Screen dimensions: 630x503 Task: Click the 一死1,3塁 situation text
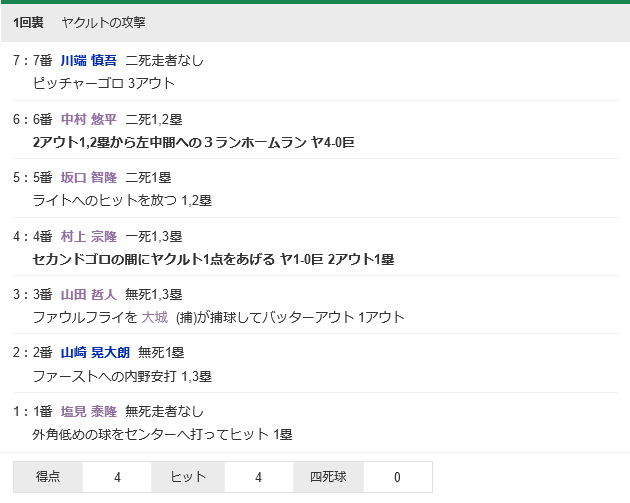(x=154, y=236)
